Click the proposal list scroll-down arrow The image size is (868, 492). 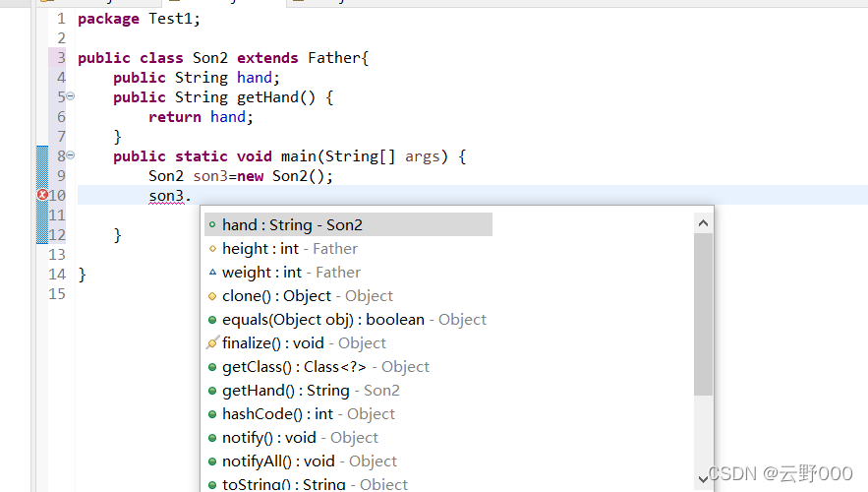(704, 478)
